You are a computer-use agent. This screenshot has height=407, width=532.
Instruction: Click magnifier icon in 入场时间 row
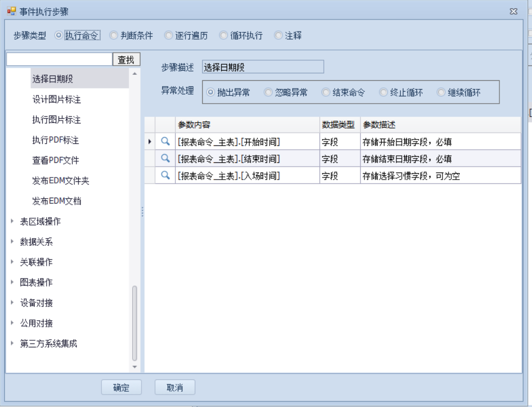point(165,175)
